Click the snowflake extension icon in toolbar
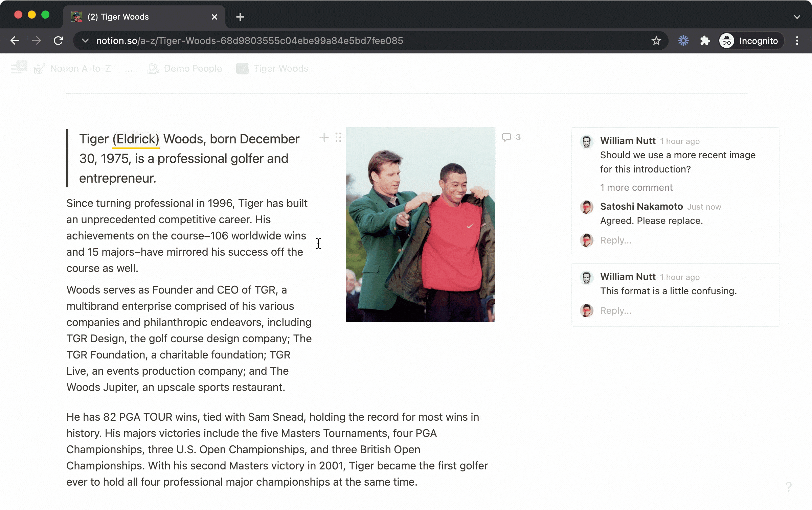 click(683, 40)
